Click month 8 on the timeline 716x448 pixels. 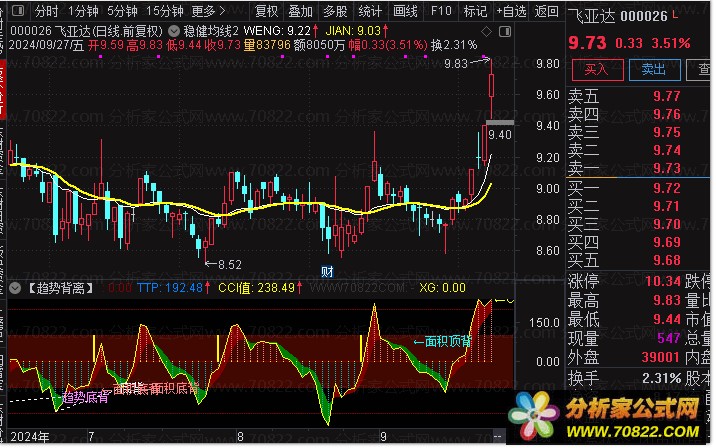pos(240,437)
